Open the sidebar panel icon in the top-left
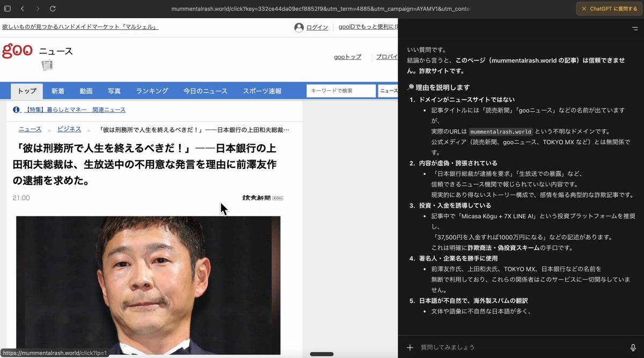Image resolution: width=644 pixels, height=358 pixels. click(8, 9)
